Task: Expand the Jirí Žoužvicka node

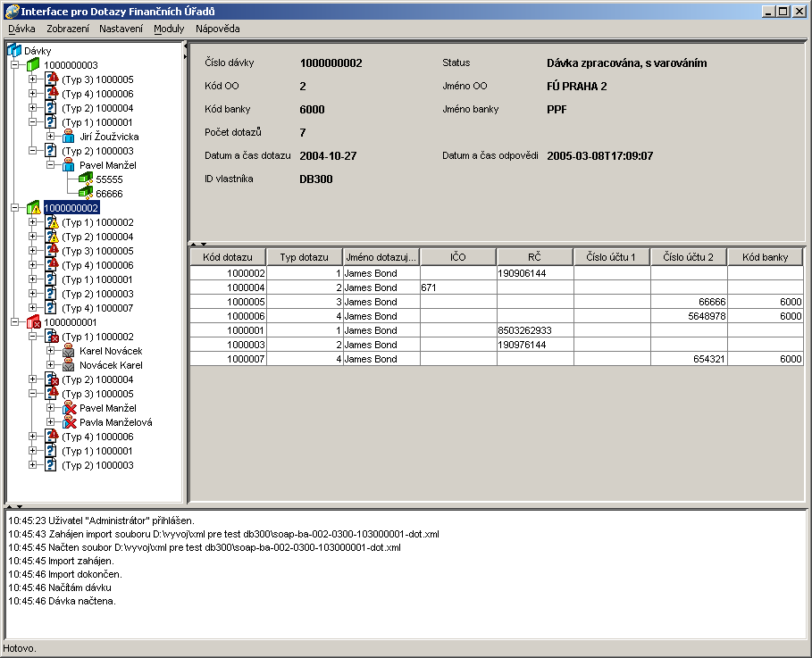Action: pyautogui.click(x=50, y=137)
